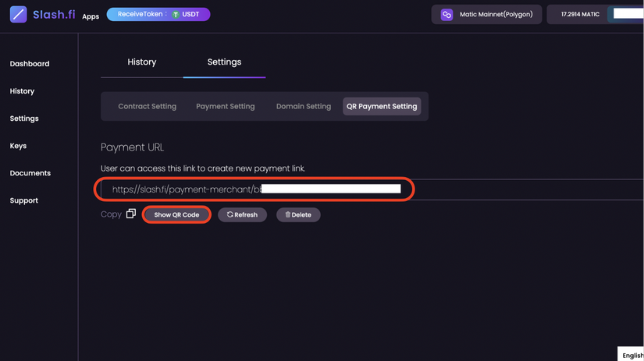Refresh the payment URL

tap(242, 214)
